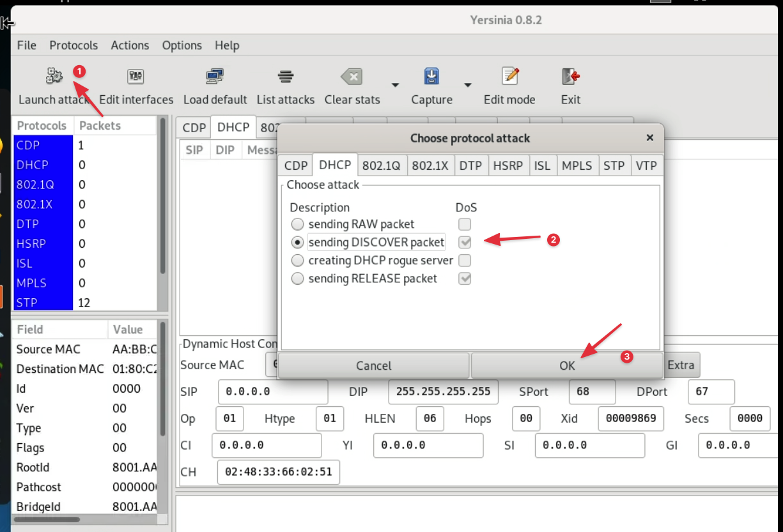Select creating DHCP rogue server option
The width and height of the screenshot is (783, 532).
click(x=297, y=261)
